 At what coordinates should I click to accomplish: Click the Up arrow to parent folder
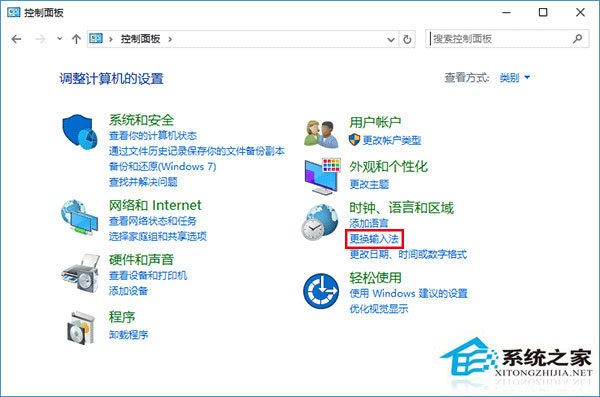(76, 39)
